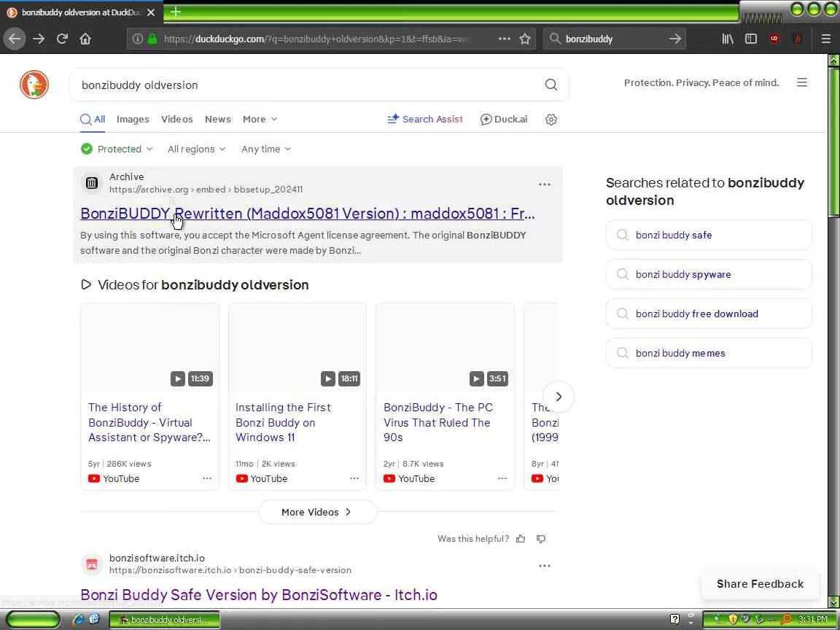Open Search Assist
The height and width of the screenshot is (630, 840).
click(425, 119)
